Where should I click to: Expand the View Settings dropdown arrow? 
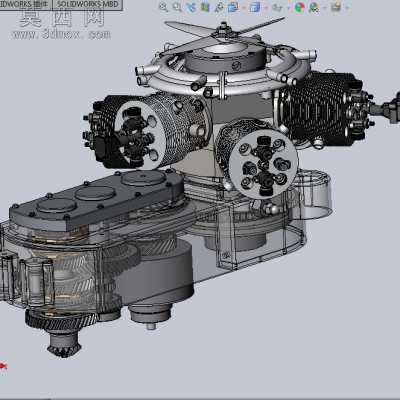click(347, 7)
